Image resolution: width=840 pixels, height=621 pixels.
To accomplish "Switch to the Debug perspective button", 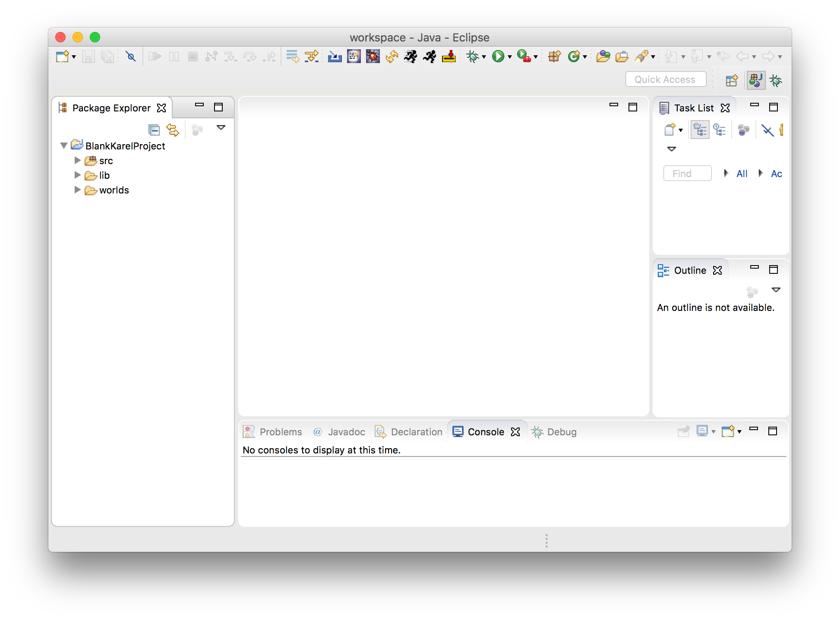I will pyautogui.click(x=776, y=80).
